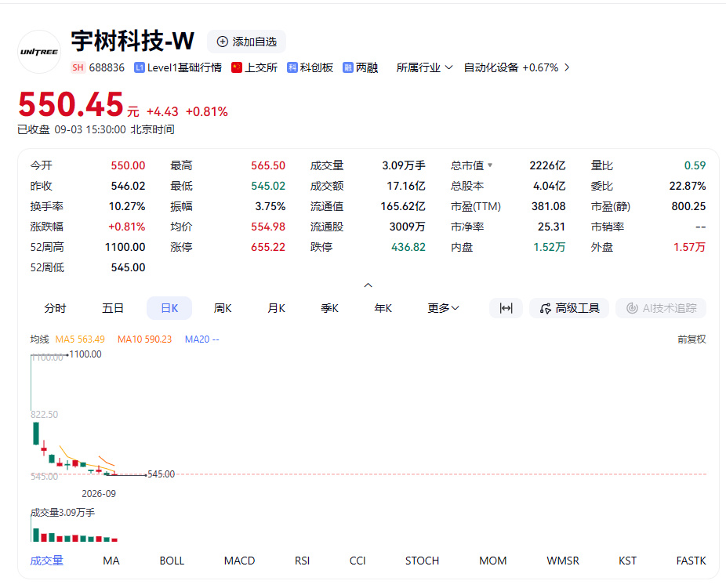Open 自动化设备 industry arrow

(x=567, y=67)
